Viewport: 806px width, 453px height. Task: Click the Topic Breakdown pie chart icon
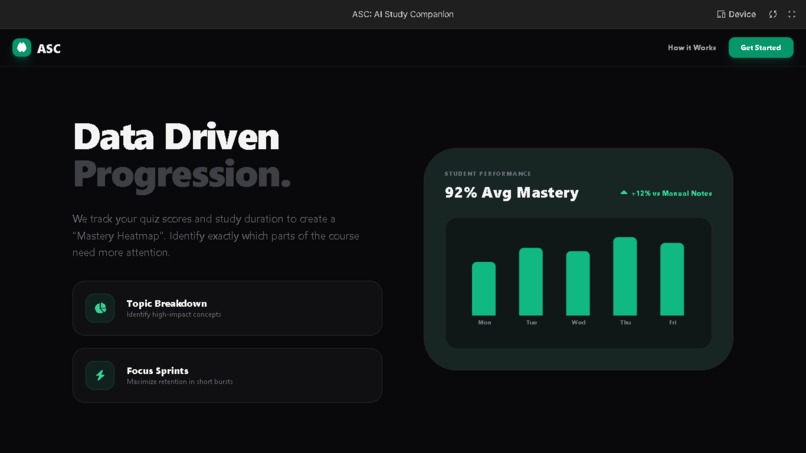pos(100,308)
